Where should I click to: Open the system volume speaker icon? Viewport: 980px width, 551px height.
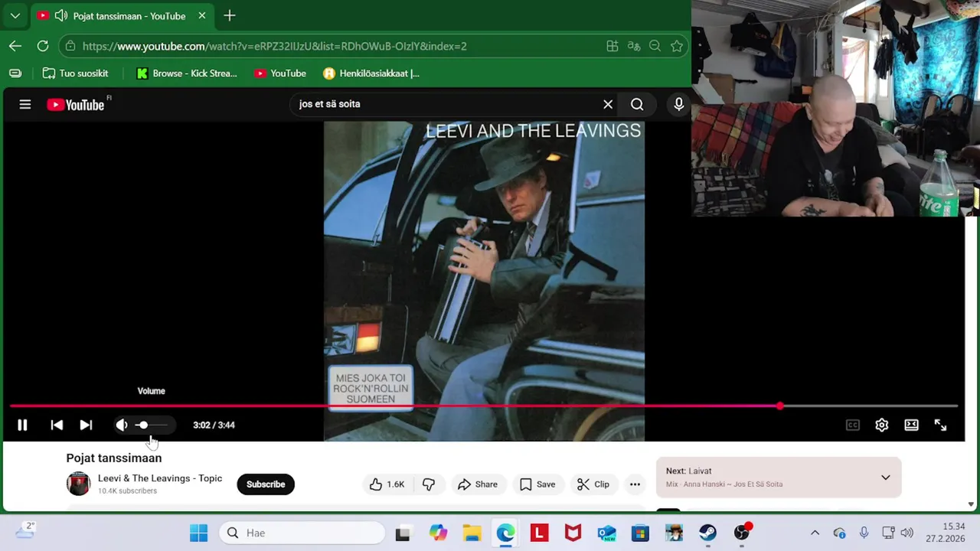(906, 533)
